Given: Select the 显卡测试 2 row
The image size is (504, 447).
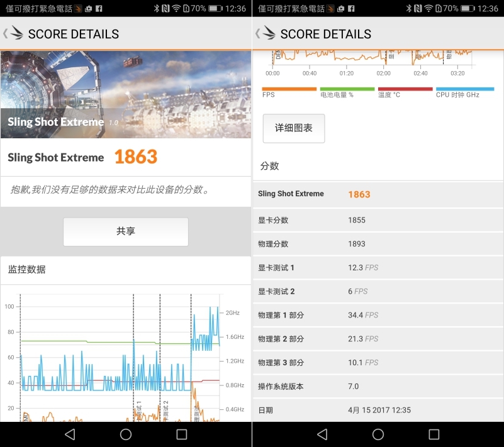Looking at the screenshot, I should pos(378,291).
